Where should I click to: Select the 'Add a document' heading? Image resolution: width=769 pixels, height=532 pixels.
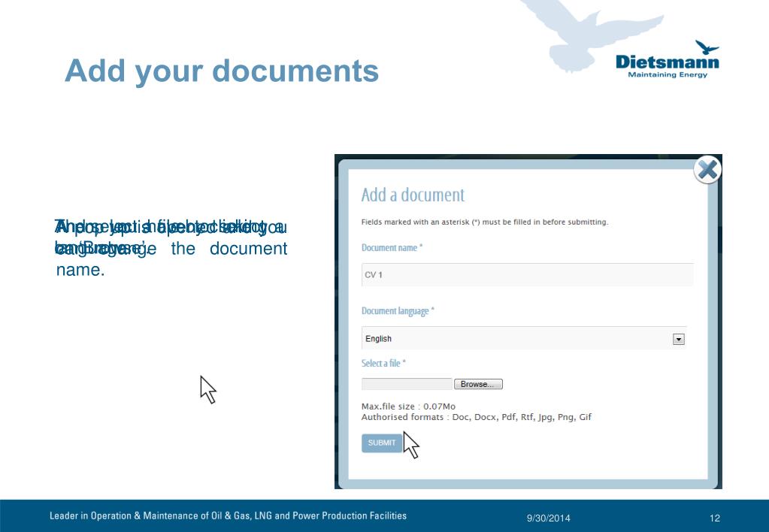click(413, 195)
